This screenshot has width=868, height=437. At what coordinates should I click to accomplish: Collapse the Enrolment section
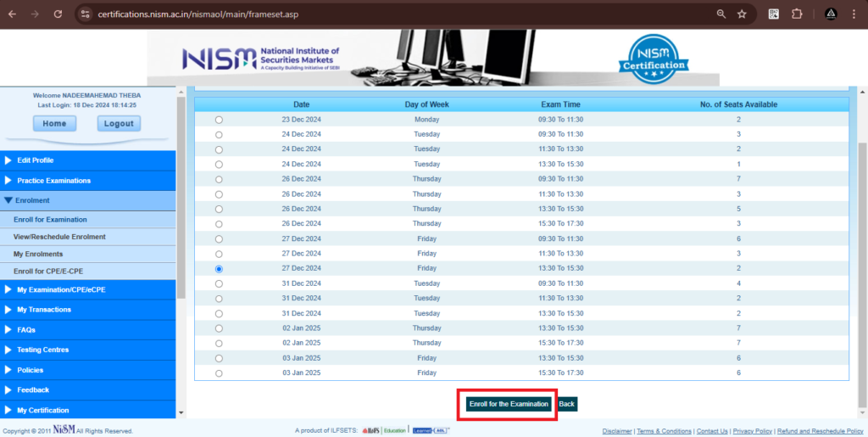(88, 200)
